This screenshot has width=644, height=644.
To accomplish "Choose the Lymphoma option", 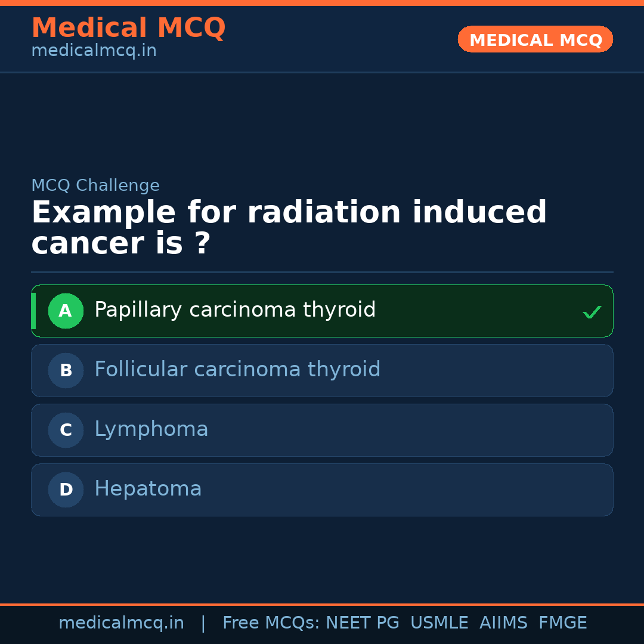I will pos(151,429).
